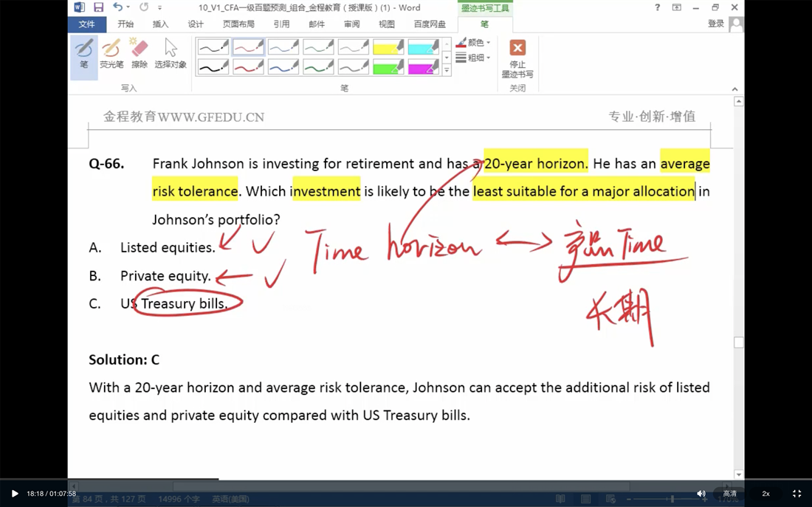Screen dimensions: 812x507
Task: Click the user account avatar
Action: coord(736,24)
